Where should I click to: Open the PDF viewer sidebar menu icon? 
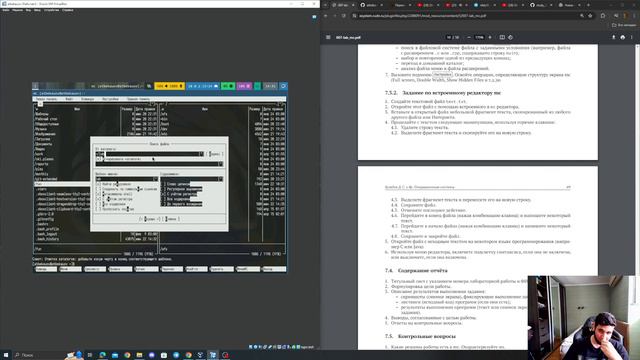point(328,37)
